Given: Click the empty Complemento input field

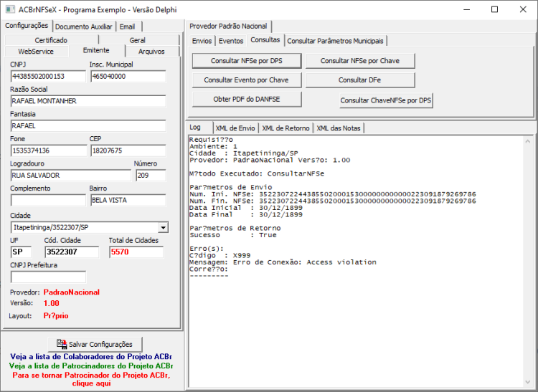Looking at the screenshot, I should 48,200.
